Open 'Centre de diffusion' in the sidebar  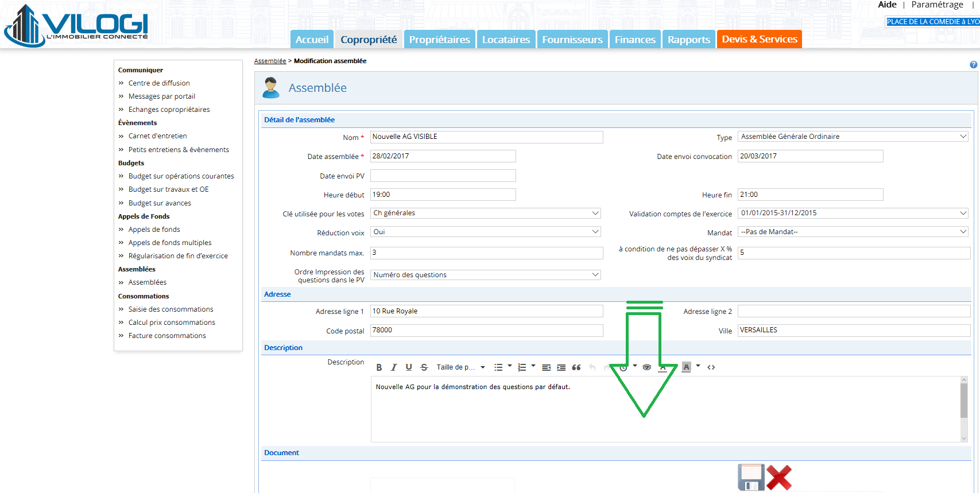point(159,83)
